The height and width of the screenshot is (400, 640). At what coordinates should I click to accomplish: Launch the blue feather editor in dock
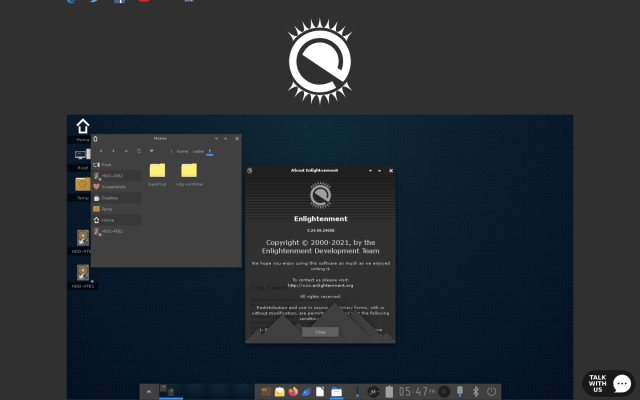point(307,392)
